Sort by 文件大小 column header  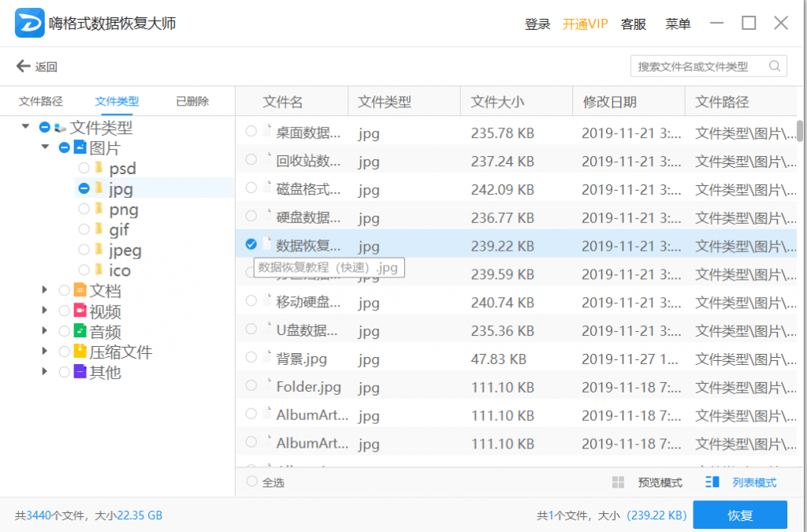point(498,102)
